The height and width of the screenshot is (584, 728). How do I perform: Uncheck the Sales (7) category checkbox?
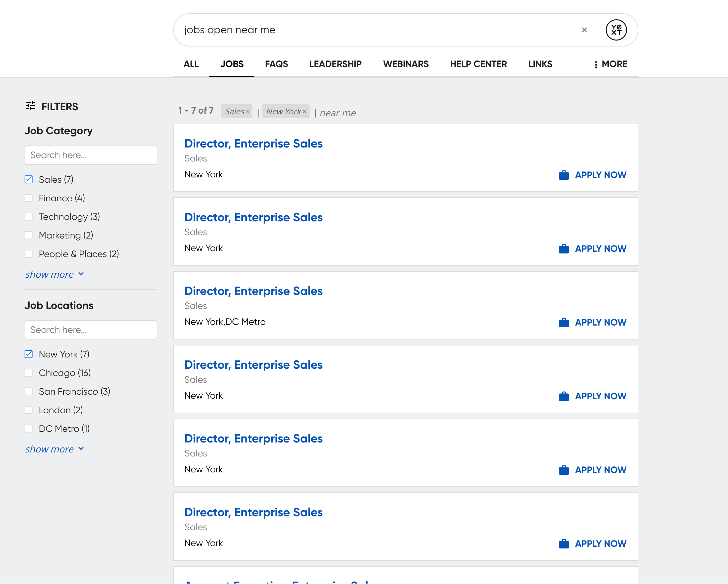(29, 179)
